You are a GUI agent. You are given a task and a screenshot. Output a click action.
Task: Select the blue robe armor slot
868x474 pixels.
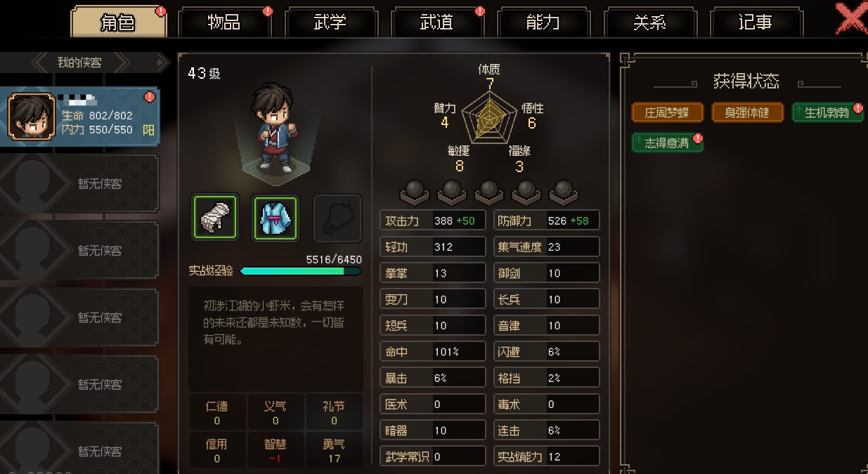[x=275, y=217]
